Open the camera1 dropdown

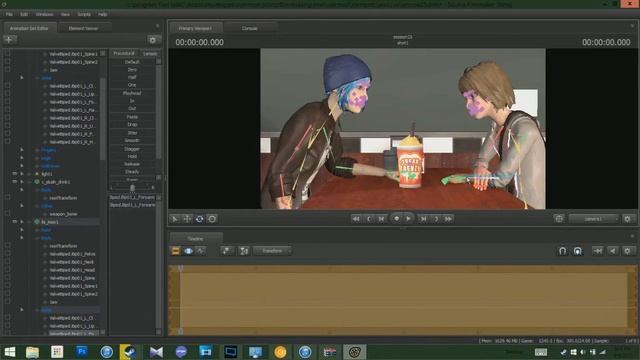click(594, 219)
